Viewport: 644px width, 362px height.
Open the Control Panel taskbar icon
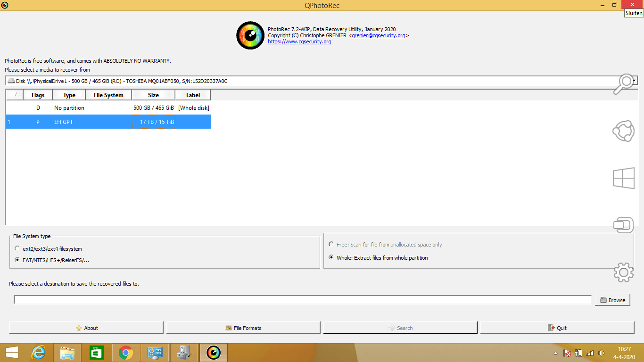[x=155, y=353]
